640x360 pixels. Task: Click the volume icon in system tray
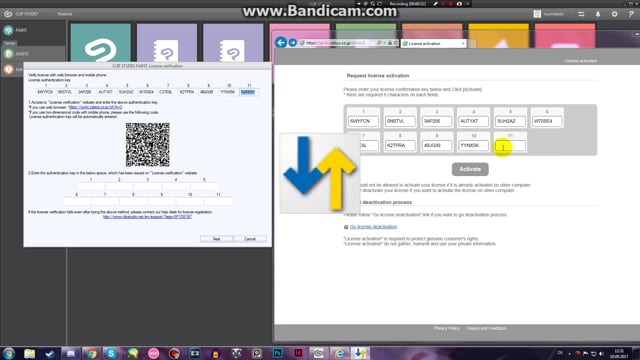(601, 353)
